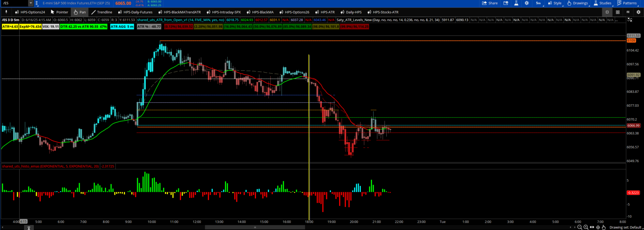This screenshot has width=644, height=230.
Task: Open the 5m timeframe dropdown
Action: (539, 3)
